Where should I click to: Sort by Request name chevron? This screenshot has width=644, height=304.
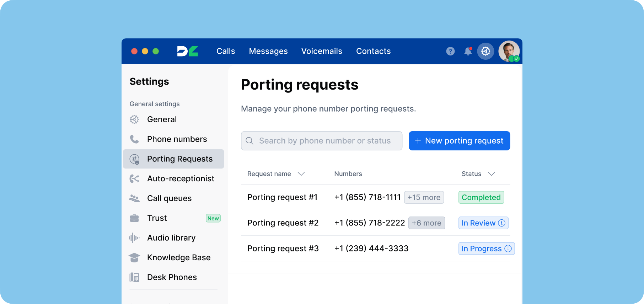click(301, 174)
